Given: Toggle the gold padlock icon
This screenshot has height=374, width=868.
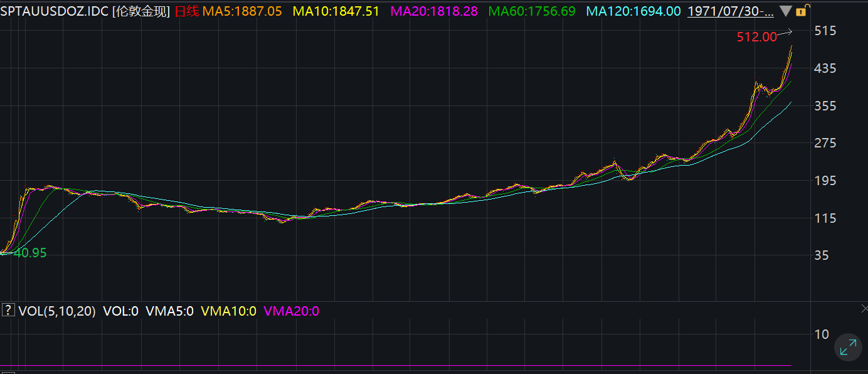Looking at the screenshot, I should (801, 11).
